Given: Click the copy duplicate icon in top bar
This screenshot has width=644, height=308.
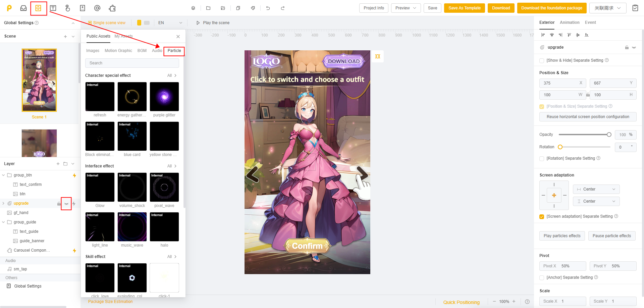Looking at the screenshot, I should click(x=238, y=8).
